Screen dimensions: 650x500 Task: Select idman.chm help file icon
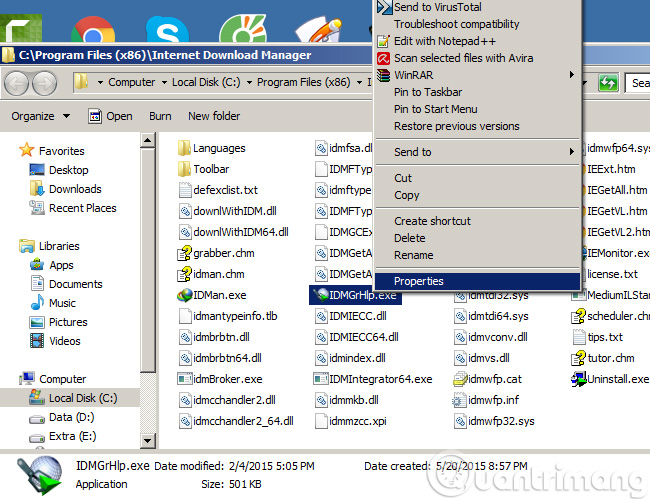click(x=184, y=274)
